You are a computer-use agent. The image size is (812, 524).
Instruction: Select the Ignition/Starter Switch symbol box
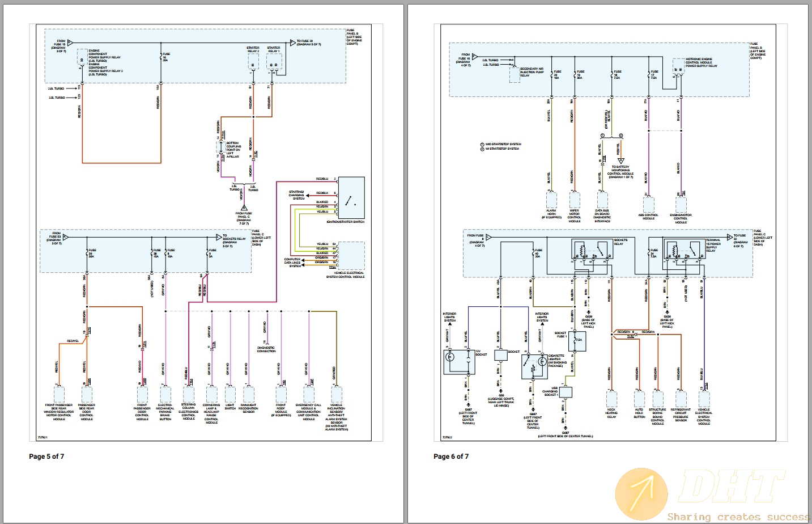tap(351, 198)
